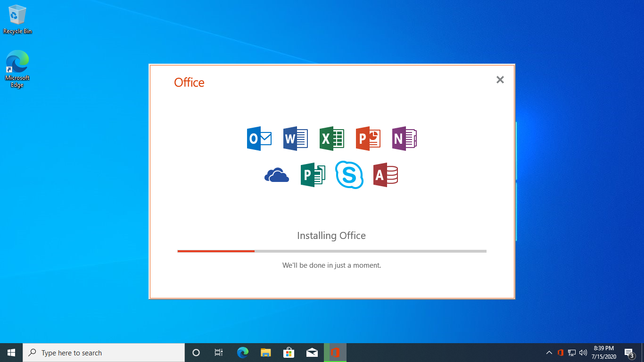Viewport: 644px width, 362px height.
Task: Click the Office logo text
Action: click(x=189, y=82)
